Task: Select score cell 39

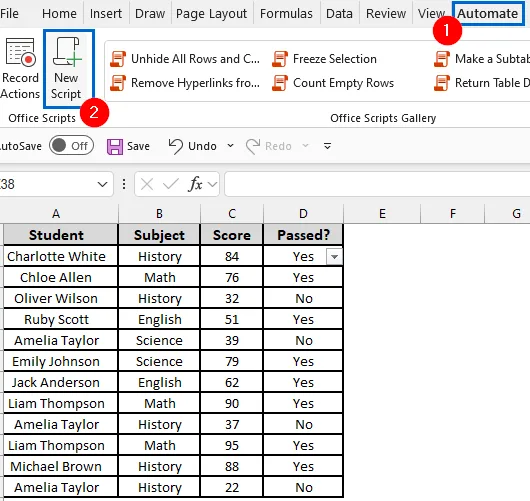Action: 232,340
